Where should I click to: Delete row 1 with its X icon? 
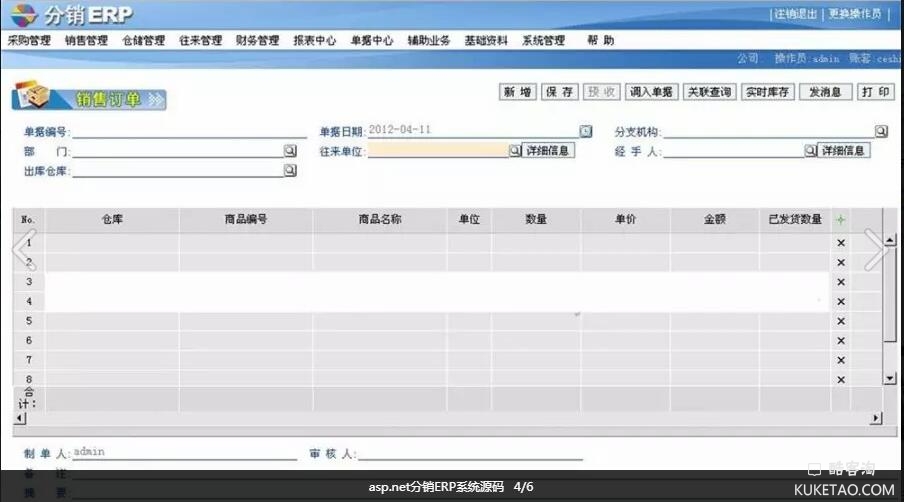(x=841, y=243)
